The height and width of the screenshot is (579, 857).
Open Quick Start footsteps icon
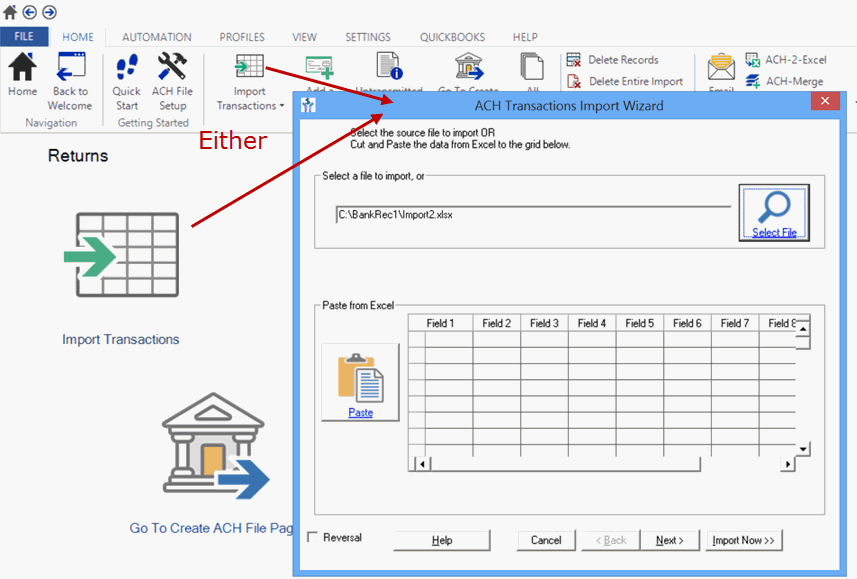[x=127, y=69]
